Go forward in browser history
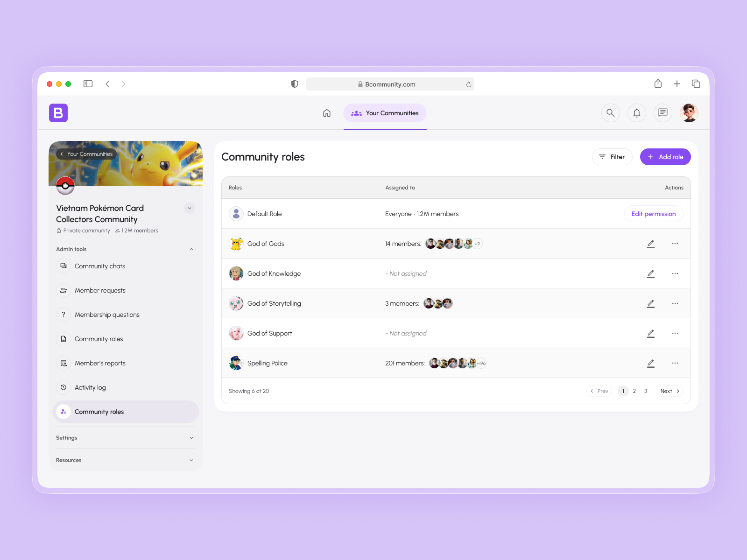 123,84
